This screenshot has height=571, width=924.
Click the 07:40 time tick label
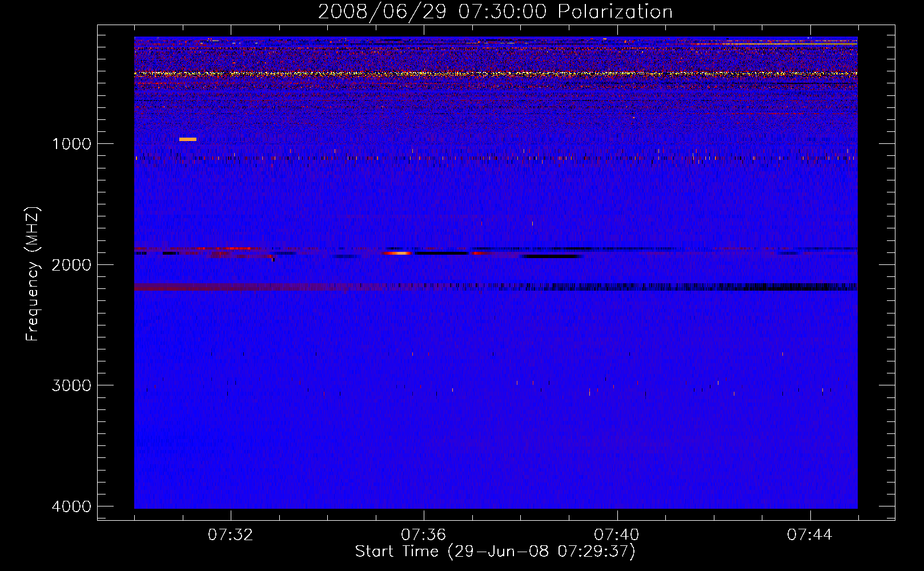click(617, 535)
